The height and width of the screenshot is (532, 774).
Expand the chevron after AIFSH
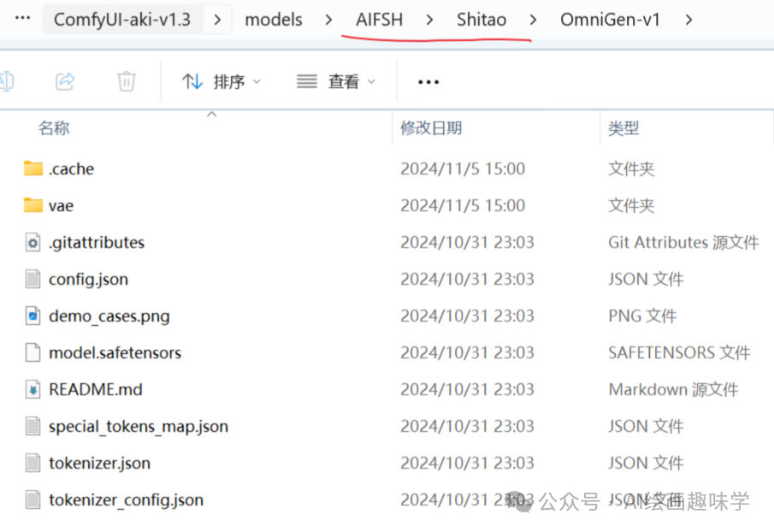pyautogui.click(x=429, y=20)
